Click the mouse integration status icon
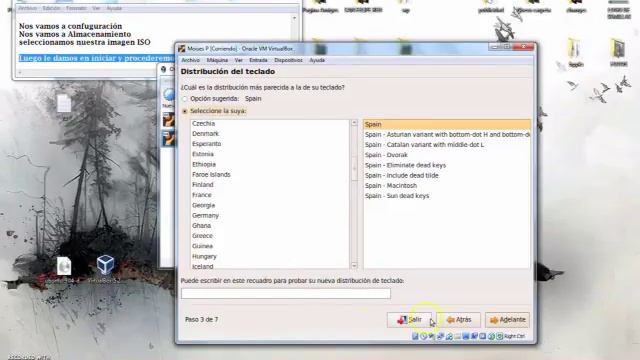Screen dimensions: 640x360 491,336
